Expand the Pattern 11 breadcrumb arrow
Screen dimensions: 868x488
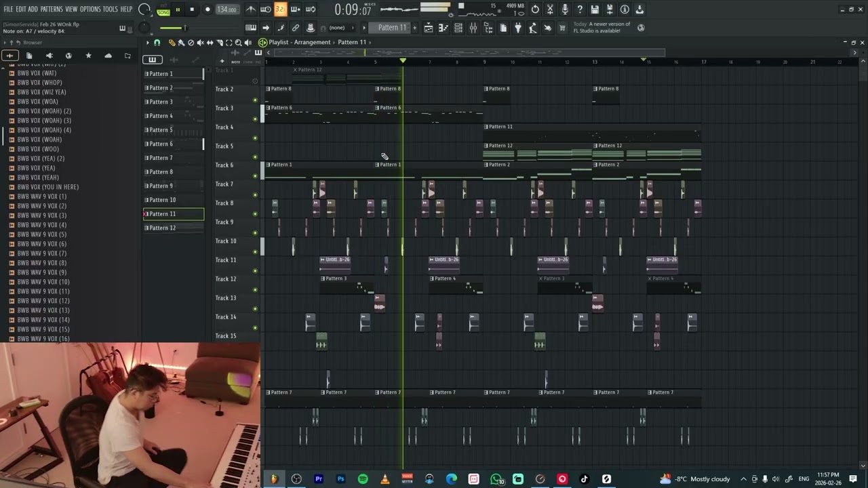point(370,42)
